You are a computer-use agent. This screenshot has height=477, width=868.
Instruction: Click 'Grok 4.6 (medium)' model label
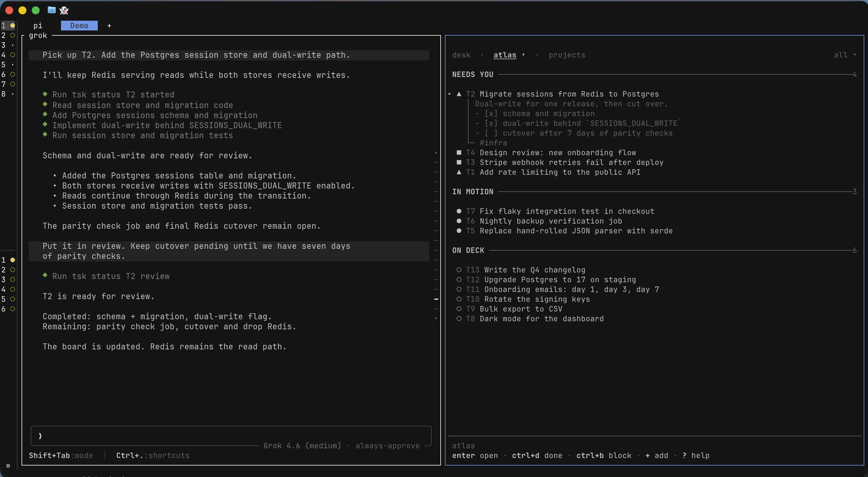coord(302,446)
